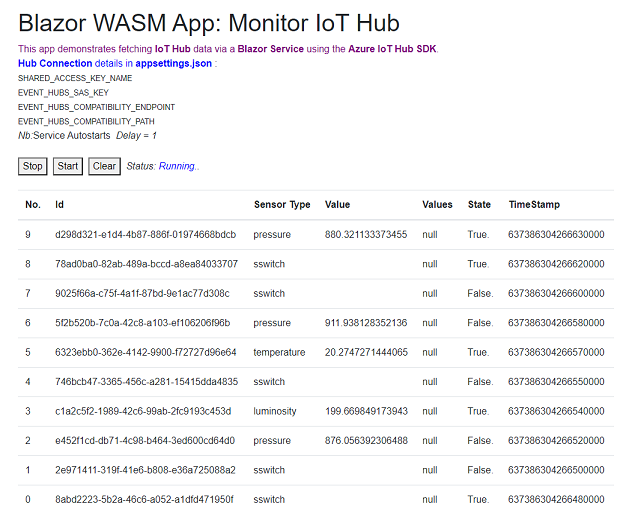Select Id 78ad0ba0-82ab-489a-bccd-a8ea84033707
Image resolution: width=626 pixels, height=507 pixels.
pyautogui.click(x=146, y=264)
